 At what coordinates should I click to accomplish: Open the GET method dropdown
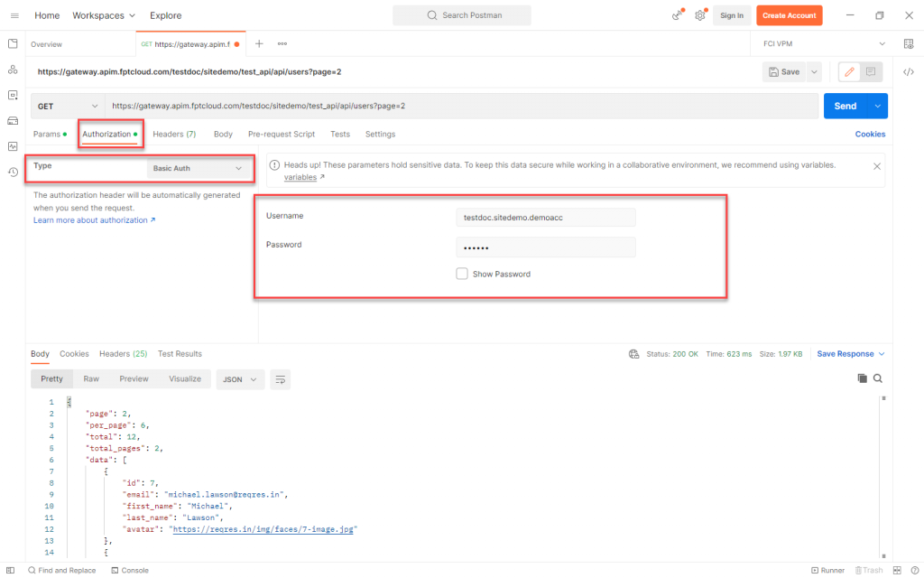pyautogui.click(x=67, y=106)
